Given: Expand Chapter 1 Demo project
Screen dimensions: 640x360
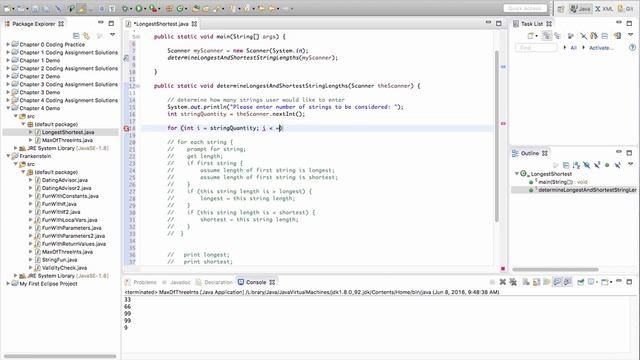Looking at the screenshot, I should pos(8,60).
